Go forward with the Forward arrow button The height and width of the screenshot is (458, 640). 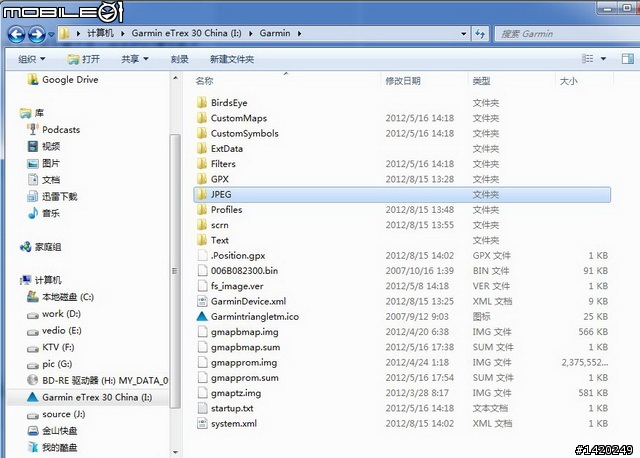pyautogui.click(x=37, y=34)
